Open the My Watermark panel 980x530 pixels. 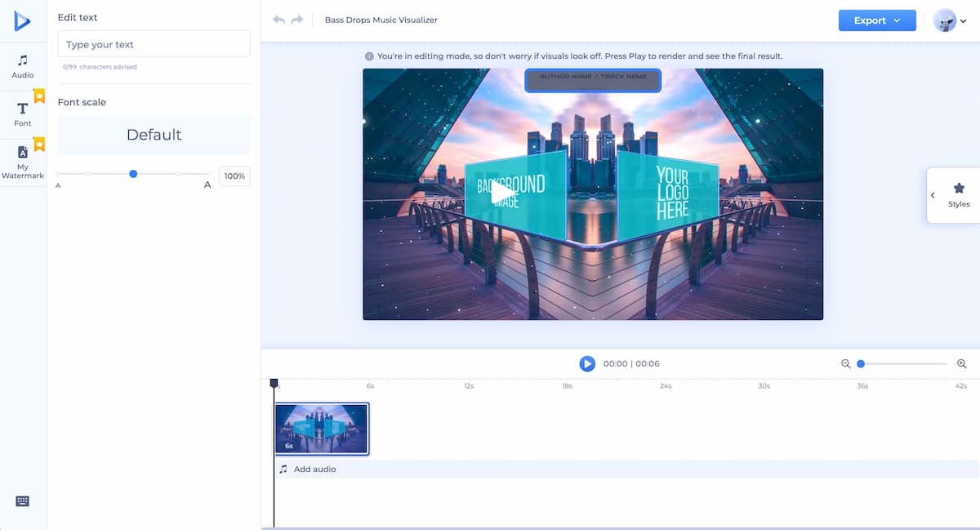point(23,163)
